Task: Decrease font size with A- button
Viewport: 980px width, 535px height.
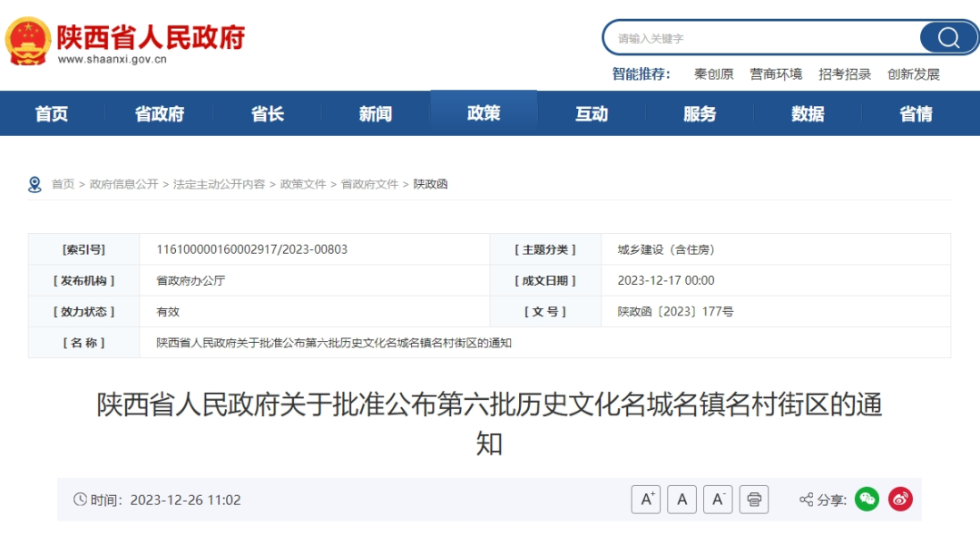Action: coord(718,500)
